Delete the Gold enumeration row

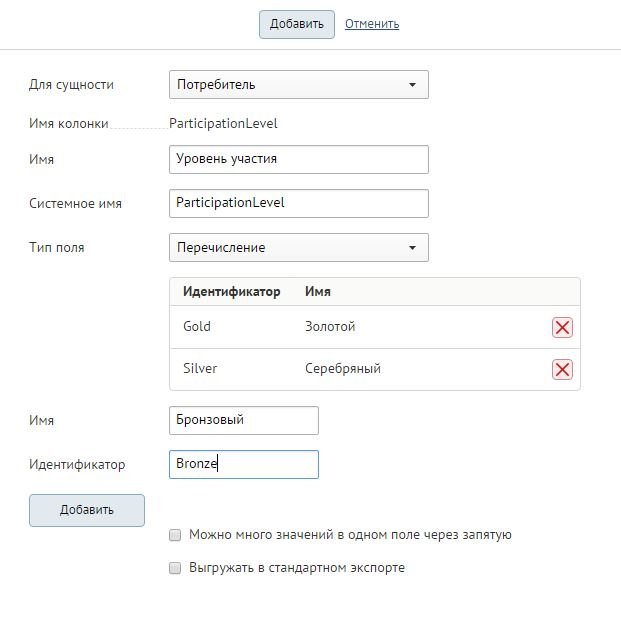(562, 327)
